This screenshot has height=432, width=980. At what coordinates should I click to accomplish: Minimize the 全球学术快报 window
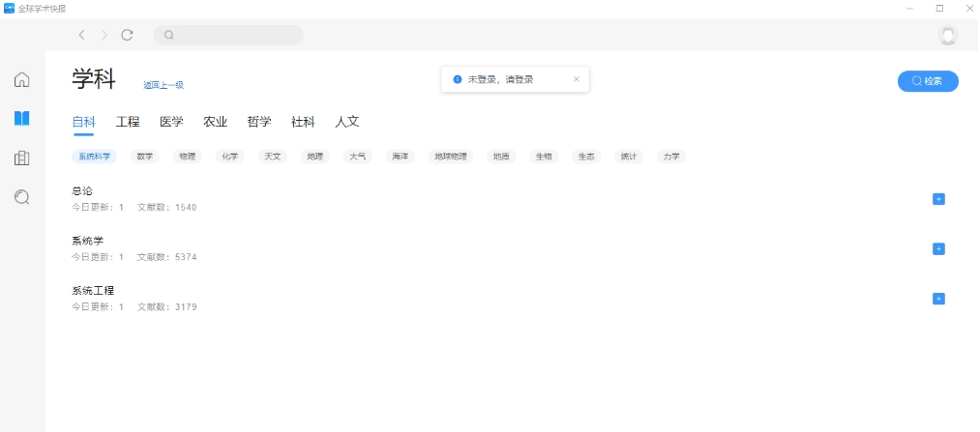point(909,8)
